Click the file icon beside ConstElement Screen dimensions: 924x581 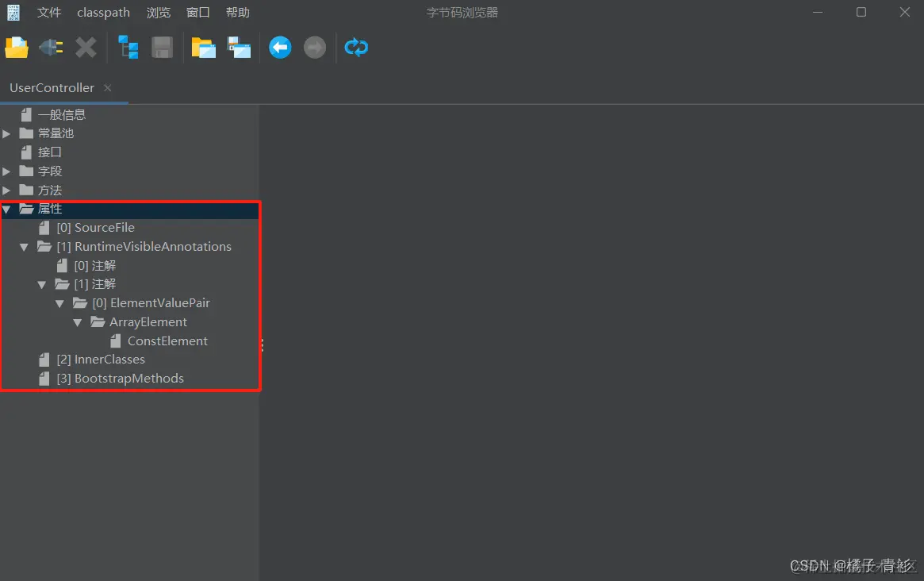(116, 341)
